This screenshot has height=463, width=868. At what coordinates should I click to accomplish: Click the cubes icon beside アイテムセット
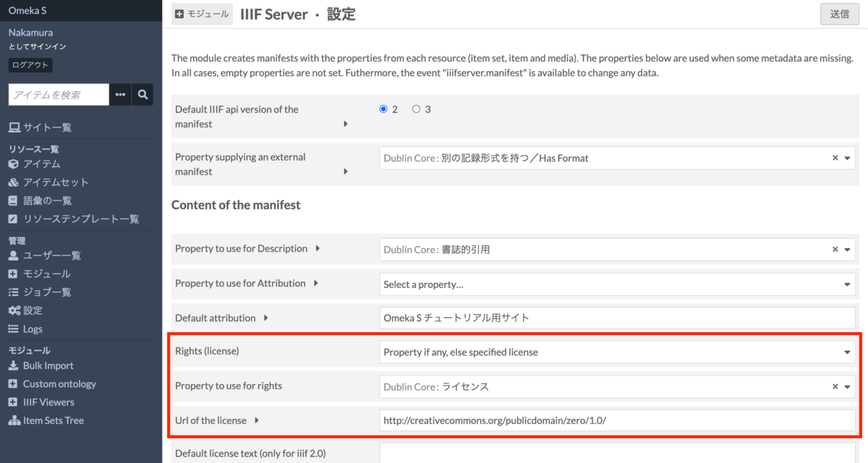(14, 182)
